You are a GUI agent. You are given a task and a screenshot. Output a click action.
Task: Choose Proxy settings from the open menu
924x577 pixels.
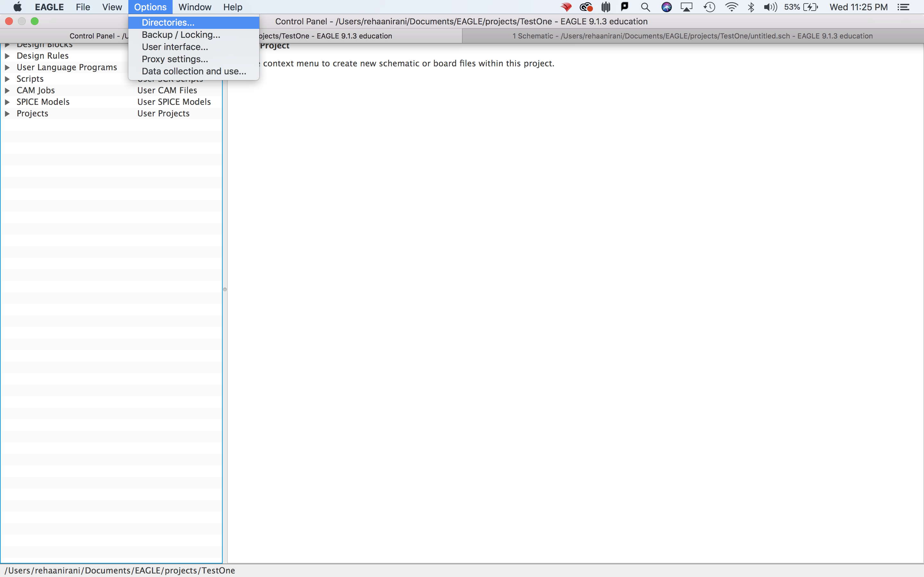[x=175, y=59]
